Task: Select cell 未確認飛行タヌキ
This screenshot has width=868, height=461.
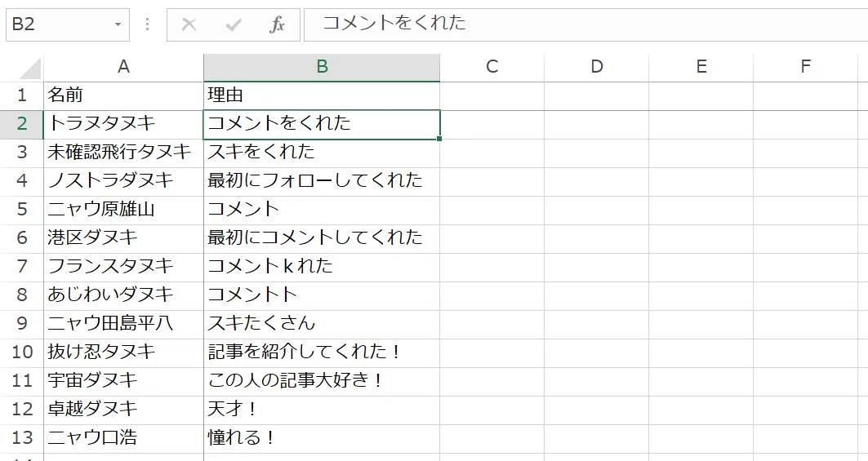Action: point(123,153)
